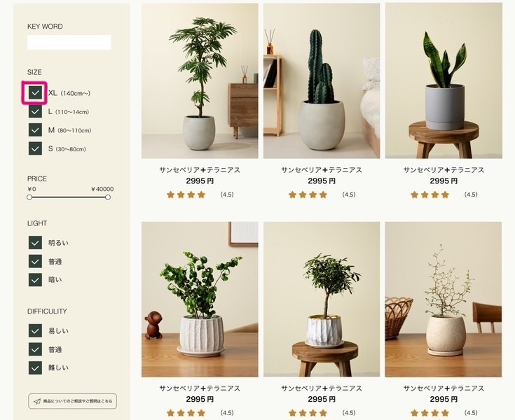This screenshot has width=515, height=420.
Task: Uncheck the S (30~80cm) size filter
Action: (35, 148)
